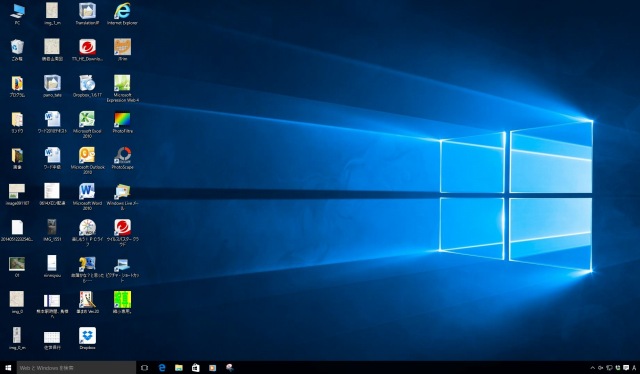The height and width of the screenshot is (374, 640).
Task: Open Task View from the taskbar
Action: (144, 368)
